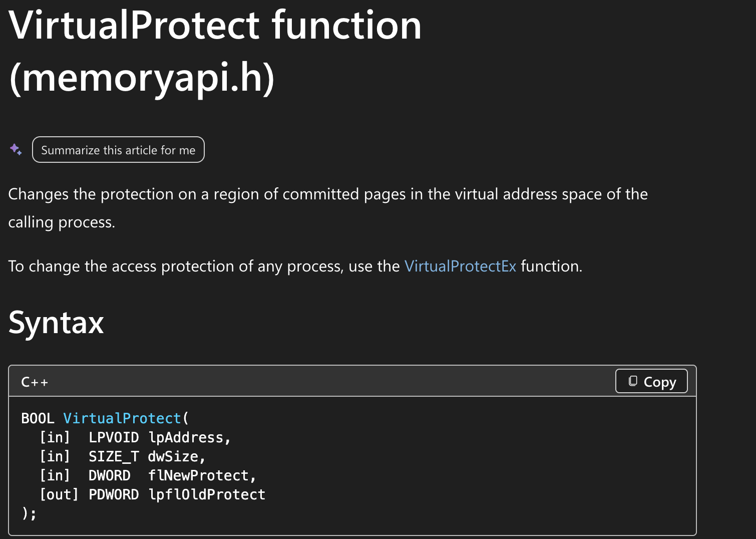Click the flNewProtect parameter in code
Image resolution: width=756 pixels, height=539 pixels.
point(198,475)
